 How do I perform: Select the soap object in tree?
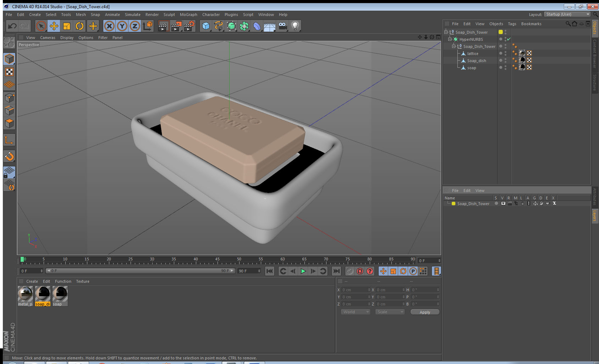pos(471,68)
